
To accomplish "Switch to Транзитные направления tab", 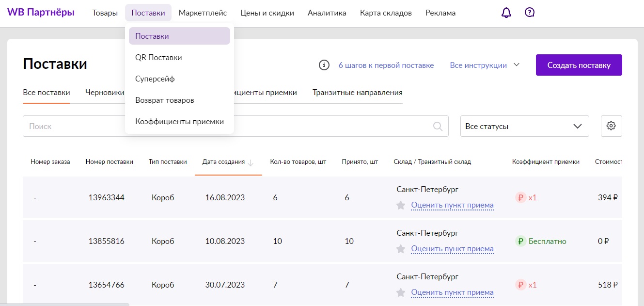I will [357, 92].
